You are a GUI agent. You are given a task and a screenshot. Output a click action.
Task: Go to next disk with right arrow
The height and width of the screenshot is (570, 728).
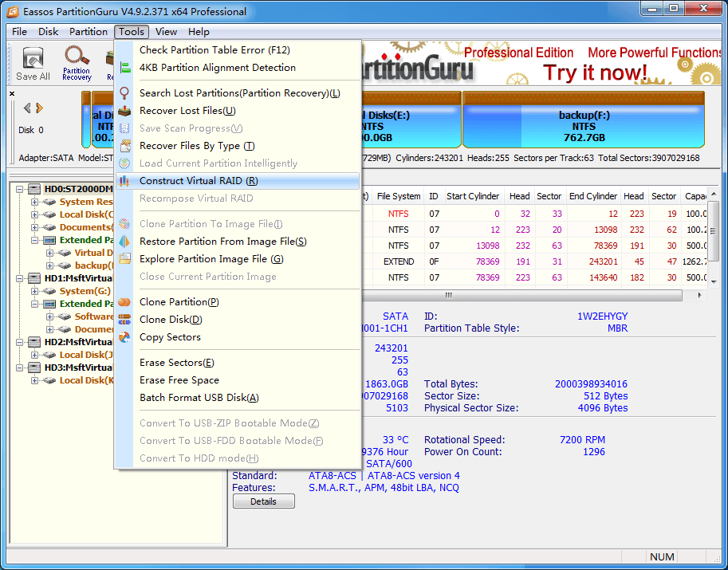[x=39, y=108]
